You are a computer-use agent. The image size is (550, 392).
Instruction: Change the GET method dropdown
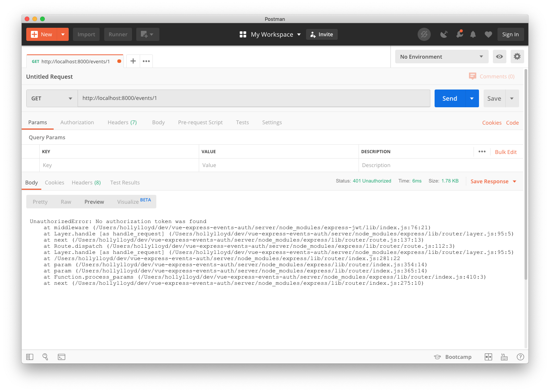click(52, 98)
